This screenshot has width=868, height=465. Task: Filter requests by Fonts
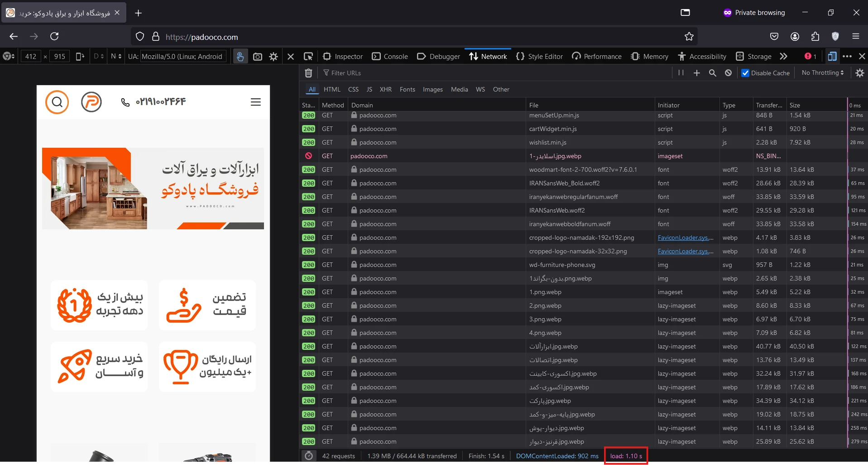408,90
